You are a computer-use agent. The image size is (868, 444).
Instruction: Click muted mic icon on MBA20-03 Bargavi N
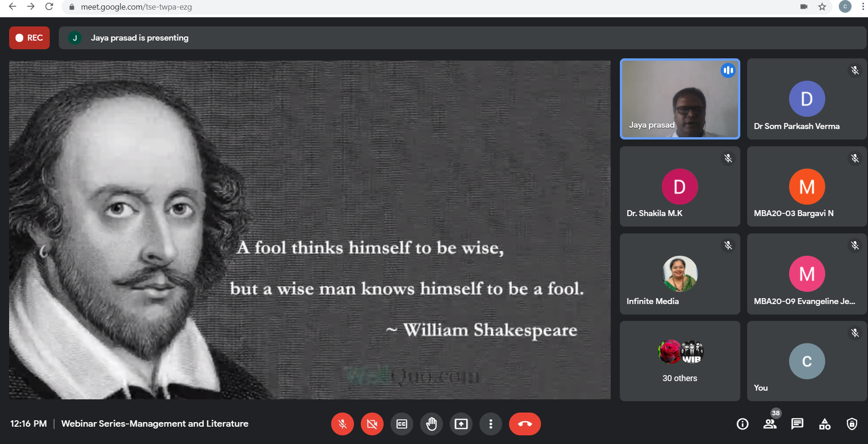[x=855, y=158]
